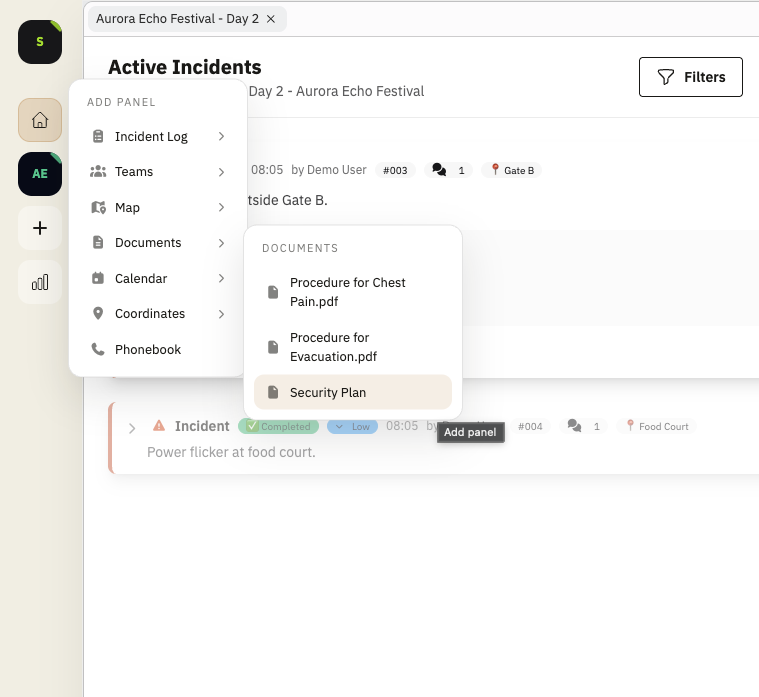The image size is (759, 697).
Task: Select Phonebook menu entry
Action: click(158, 349)
